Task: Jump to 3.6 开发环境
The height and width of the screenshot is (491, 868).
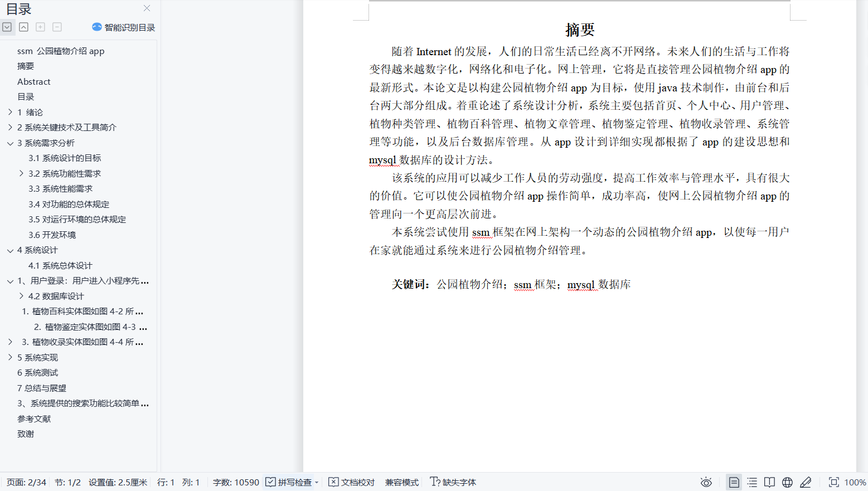Action: (x=52, y=235)
